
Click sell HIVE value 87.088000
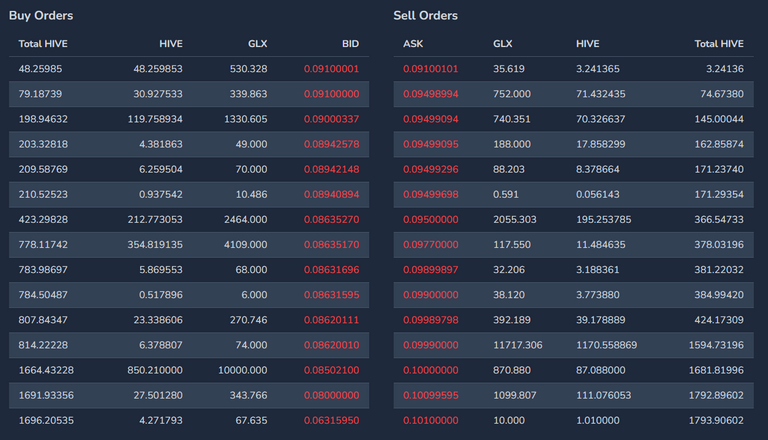[600, 370]
